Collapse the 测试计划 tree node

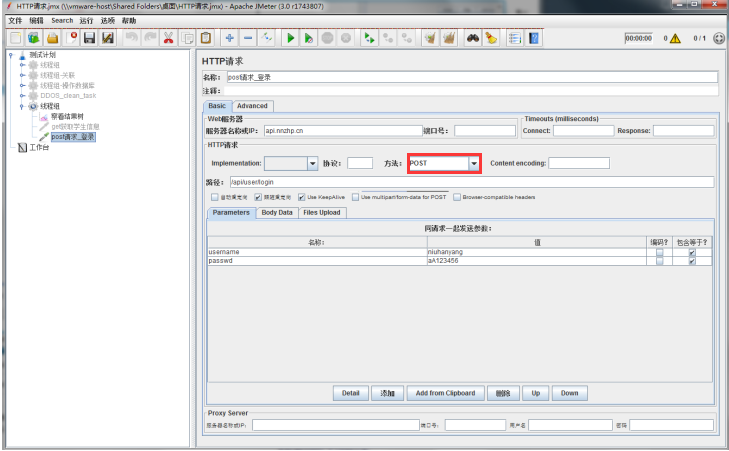(x=11, y=55)
